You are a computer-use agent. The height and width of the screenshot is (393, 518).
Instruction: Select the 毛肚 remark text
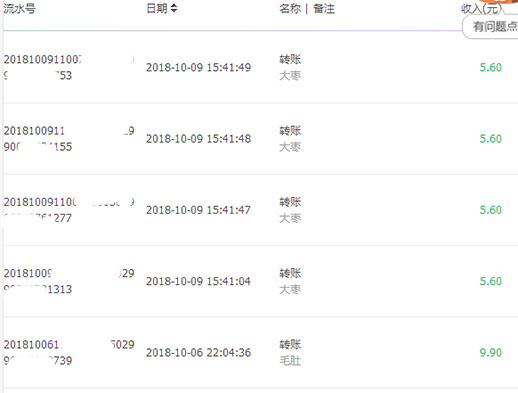[x=290, y=361]
